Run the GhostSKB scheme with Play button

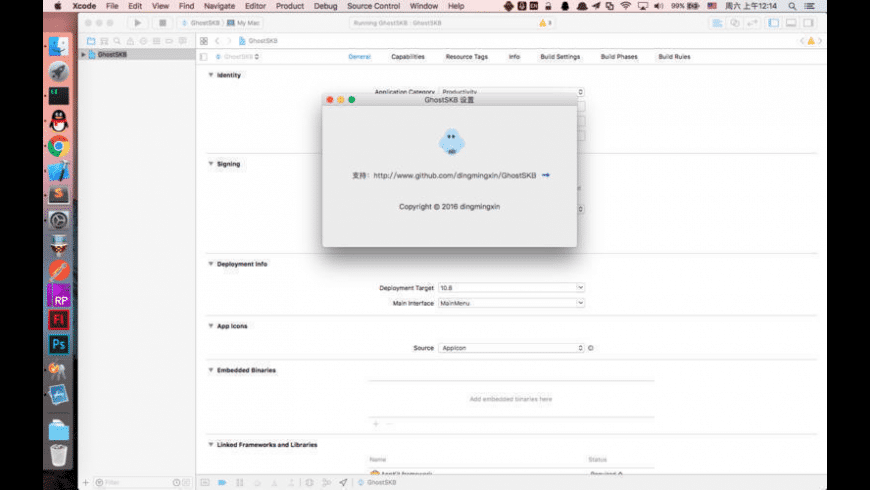pyautogui.click(x=138, y=23)
